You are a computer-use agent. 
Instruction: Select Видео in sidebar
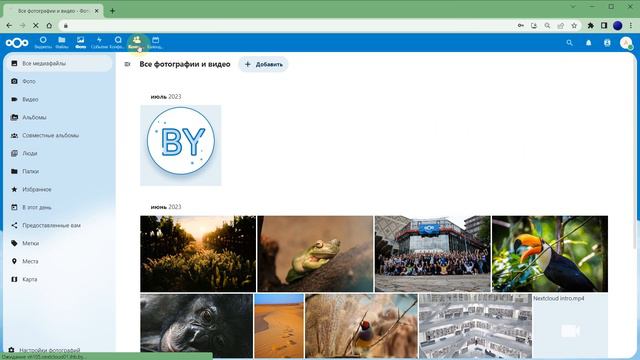coord(59,99)
